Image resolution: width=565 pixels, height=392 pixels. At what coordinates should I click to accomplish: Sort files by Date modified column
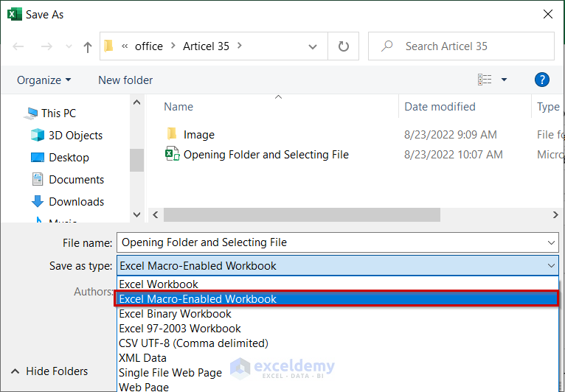pos(440,107)
